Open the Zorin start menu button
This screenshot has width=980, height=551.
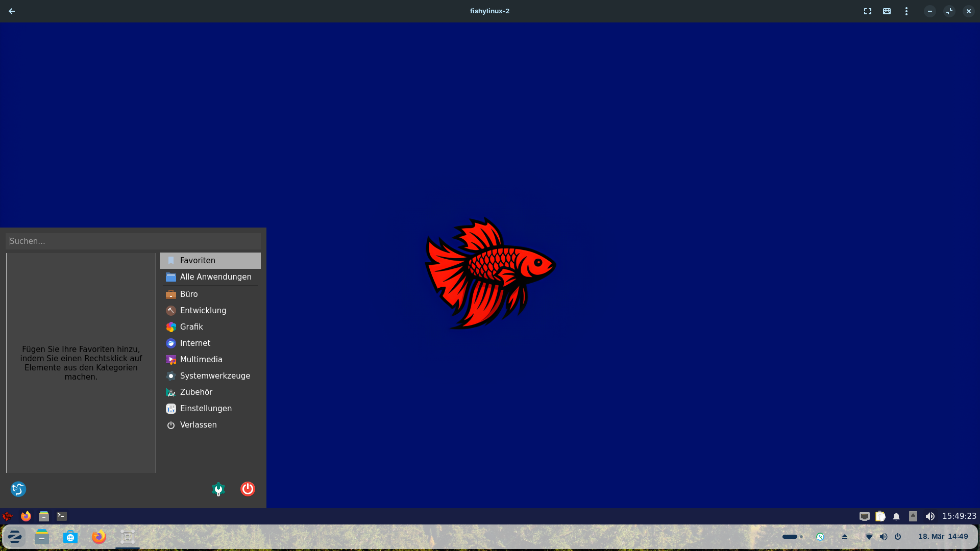pos(14,537)
